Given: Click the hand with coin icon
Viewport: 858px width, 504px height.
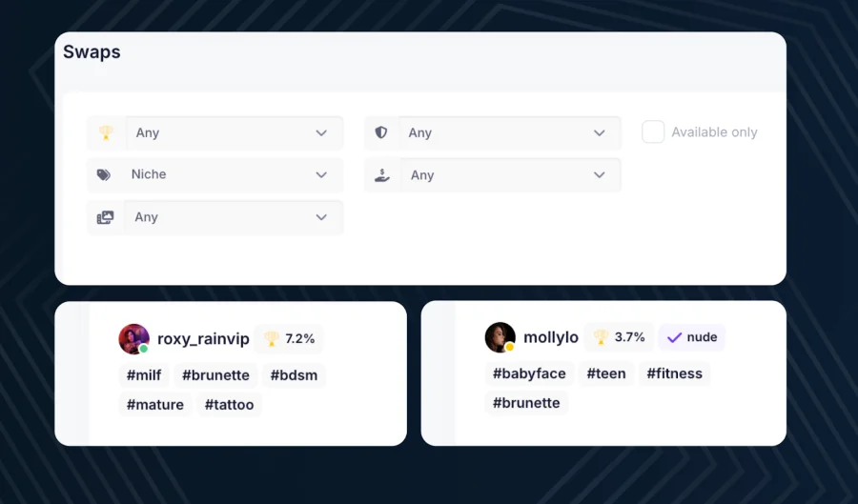Looking at the screenshot, I should [381, 175].
